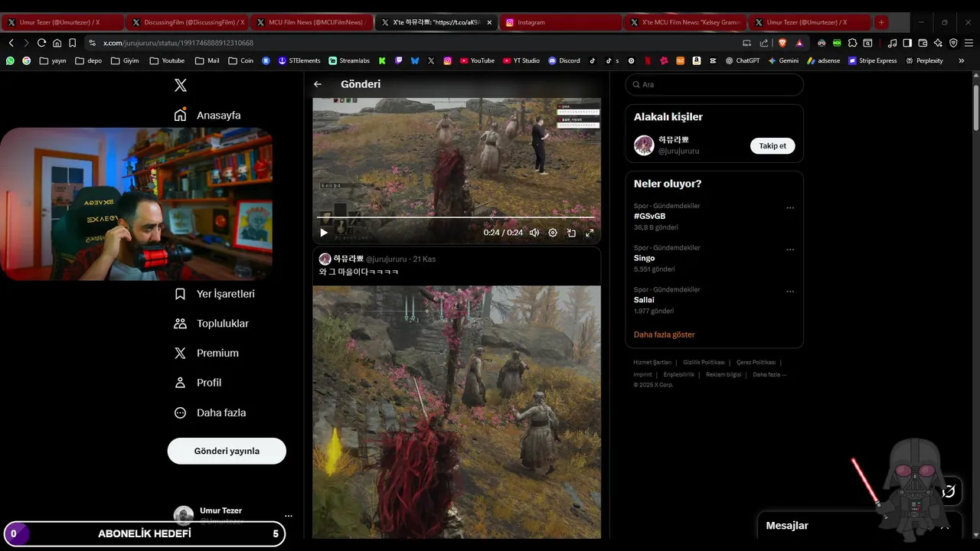
Task: Follow jurujururu with Takip et
Action: pyautogui.click(x=773, y=145)
